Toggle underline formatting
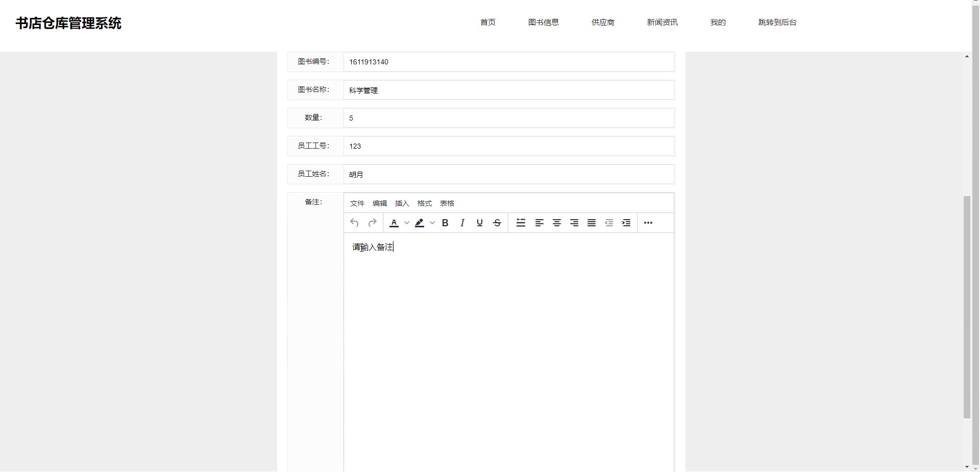Screen dimensions: 980x472 point(480,223)
